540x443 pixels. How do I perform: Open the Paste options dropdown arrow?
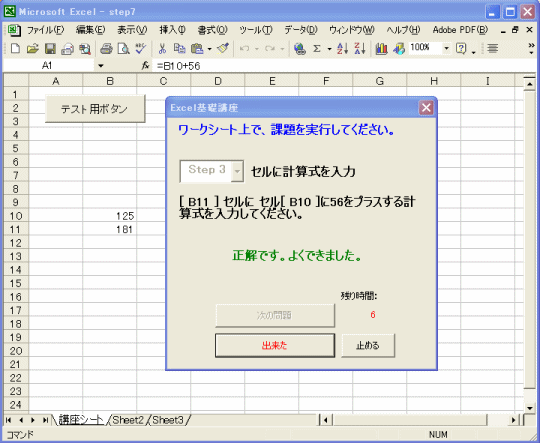click(209, 49)
